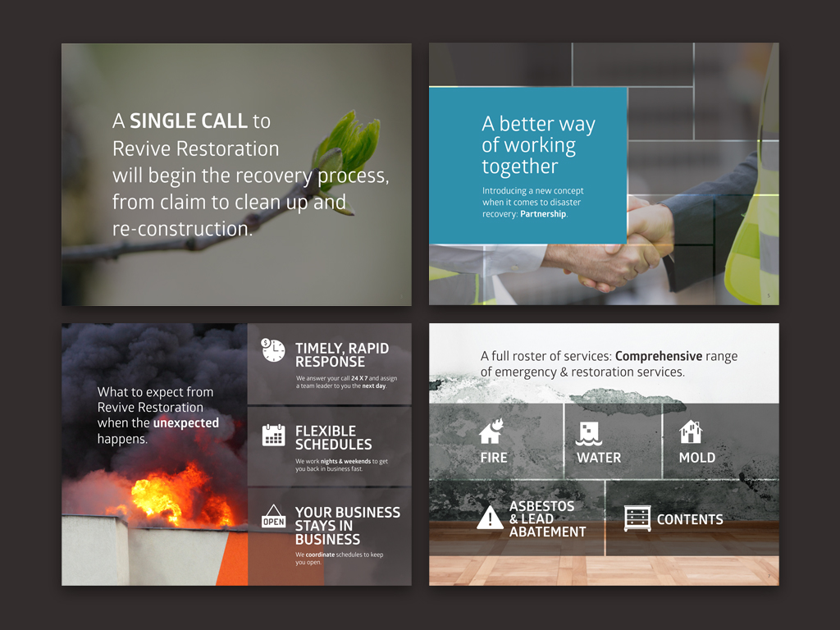Click the clock icon beside Timely, Rapid Response
The height and width of the screenshot is (630, 840).
273,349
